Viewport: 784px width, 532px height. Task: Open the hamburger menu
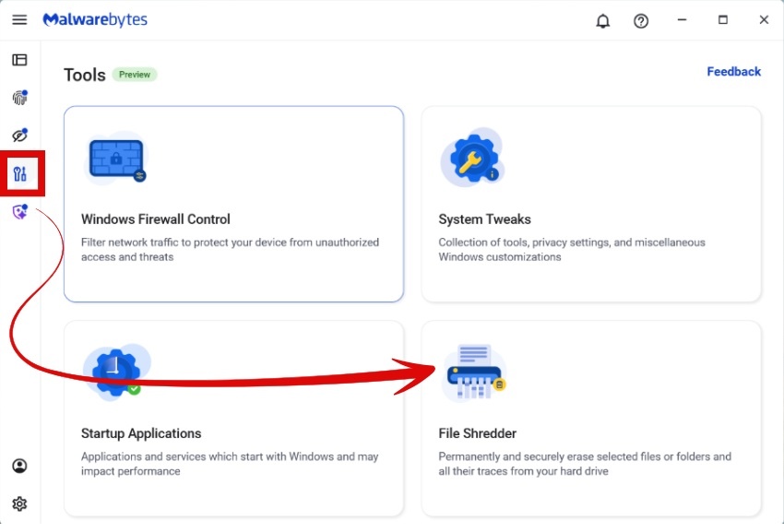pyautogui.click(x=19, y=20)
